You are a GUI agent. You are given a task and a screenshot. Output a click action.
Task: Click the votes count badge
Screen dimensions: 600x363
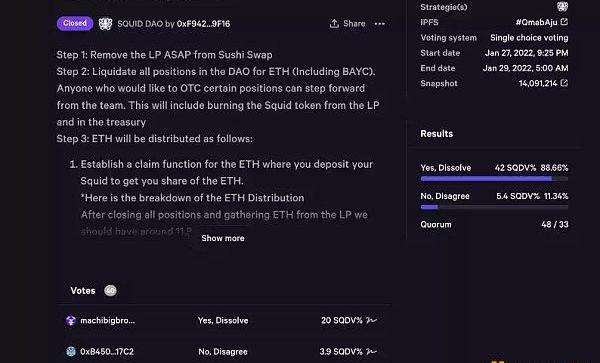click(x=110, y=291)
